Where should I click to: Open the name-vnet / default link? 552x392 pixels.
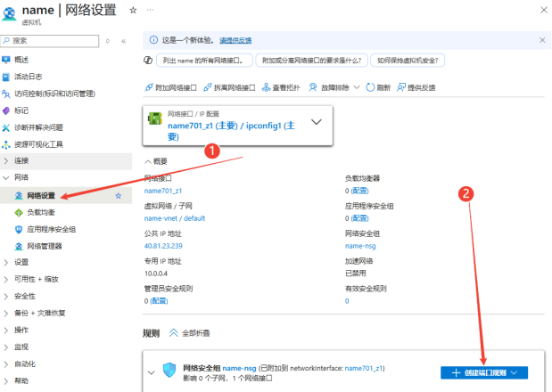[x=175, y=218]
